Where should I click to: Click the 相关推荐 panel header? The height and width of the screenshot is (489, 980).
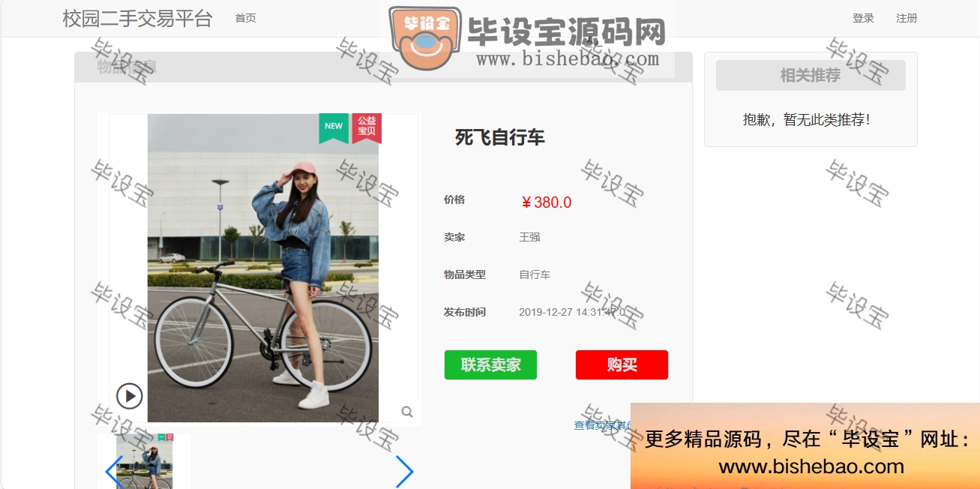[x=811, y=76]
